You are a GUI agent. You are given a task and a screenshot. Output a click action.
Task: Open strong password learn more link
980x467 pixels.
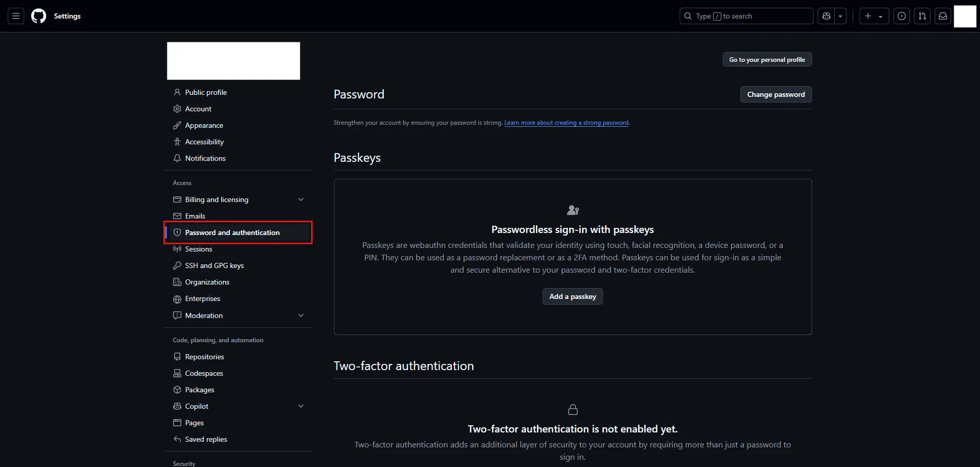click(566, 123)
